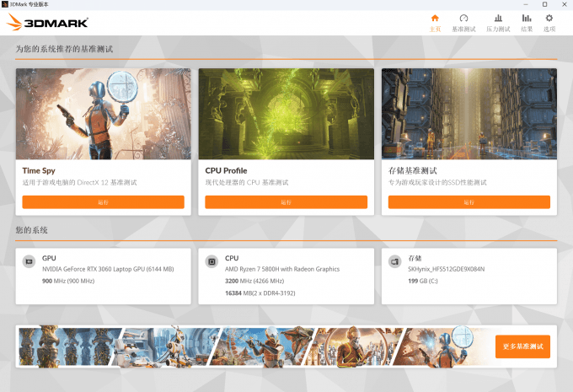Click the 199 GB (C:) storage value
This screenshot has width=573, height=392.
[x=423, y=281]
